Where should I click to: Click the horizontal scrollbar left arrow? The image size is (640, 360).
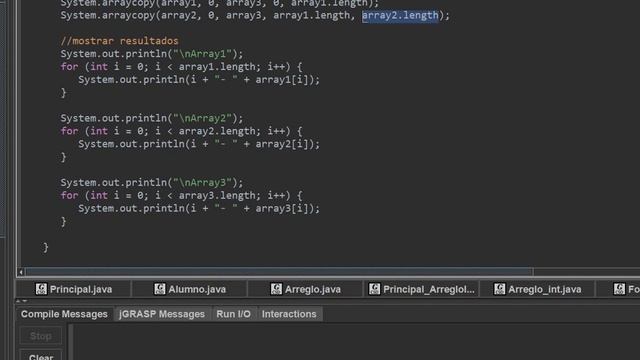[x=21, y=271]
